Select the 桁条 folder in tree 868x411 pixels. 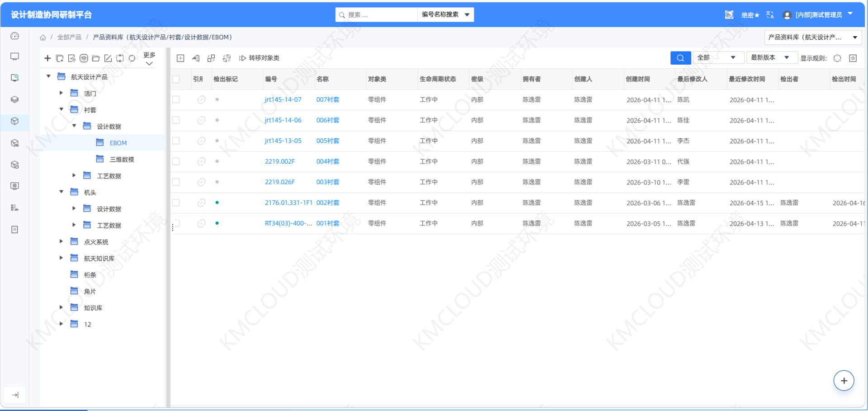[90, 275]
